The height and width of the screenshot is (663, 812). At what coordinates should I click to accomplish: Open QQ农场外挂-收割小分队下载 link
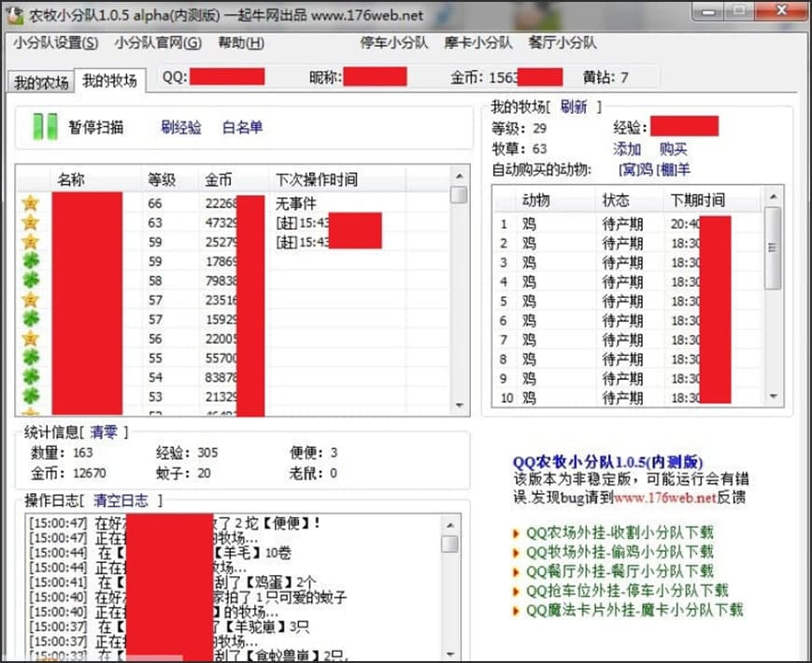[620, 532]
